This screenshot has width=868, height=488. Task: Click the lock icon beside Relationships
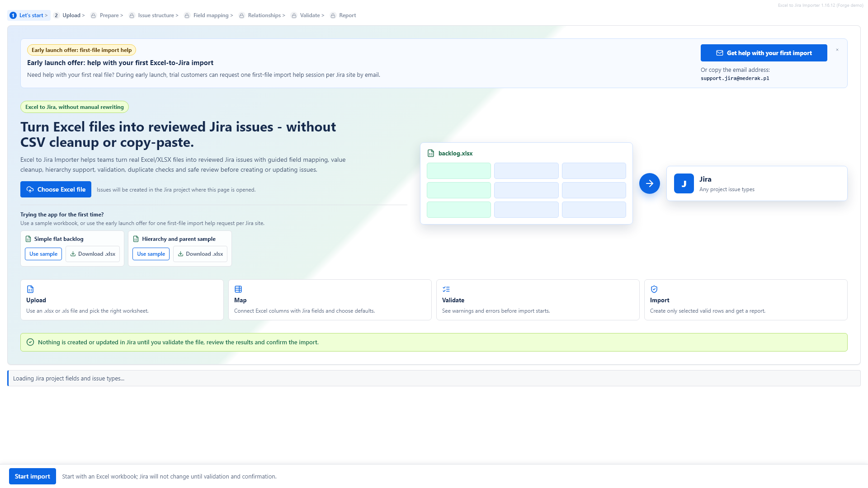[x=242, y=15]
